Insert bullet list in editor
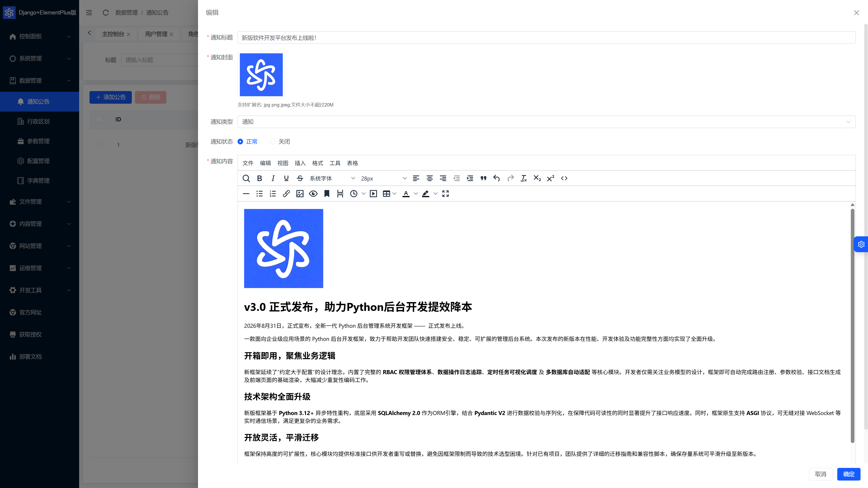868x488 pixels. 259,194
